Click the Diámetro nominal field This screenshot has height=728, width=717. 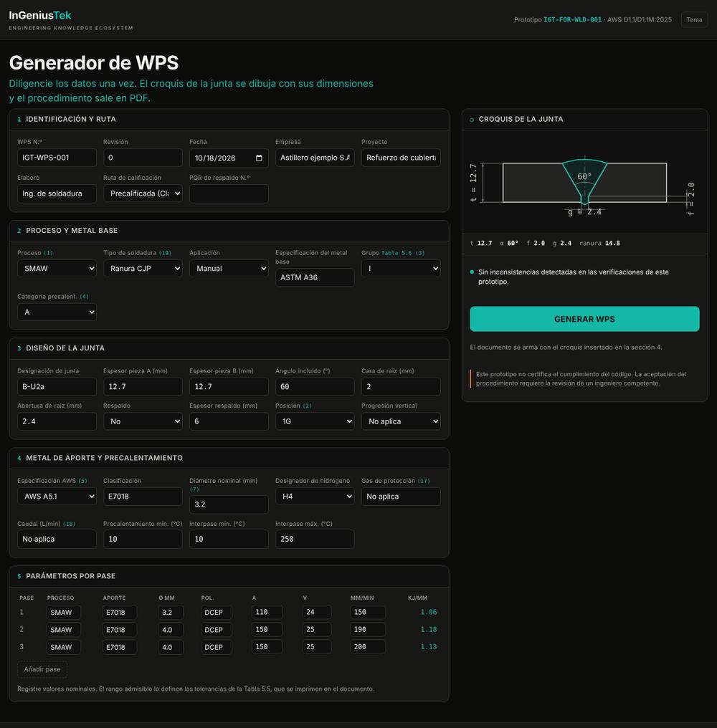pos(229,504)
